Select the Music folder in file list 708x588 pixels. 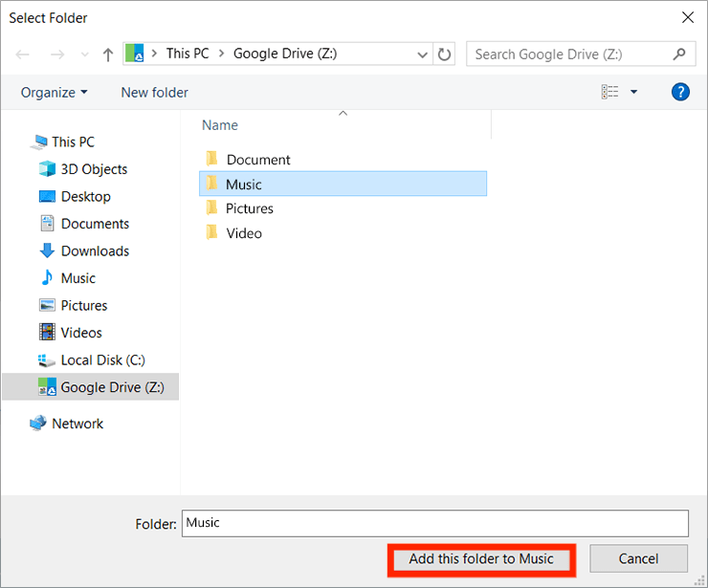click(x=343, y=184)
